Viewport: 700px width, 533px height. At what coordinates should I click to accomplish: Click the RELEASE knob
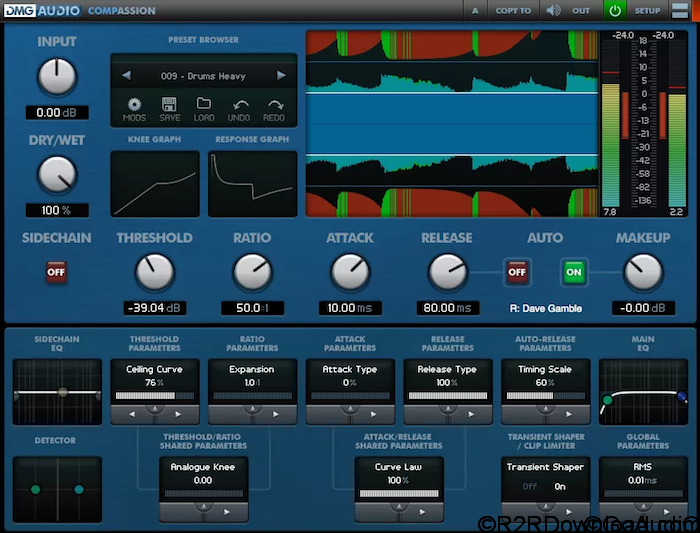447,272
